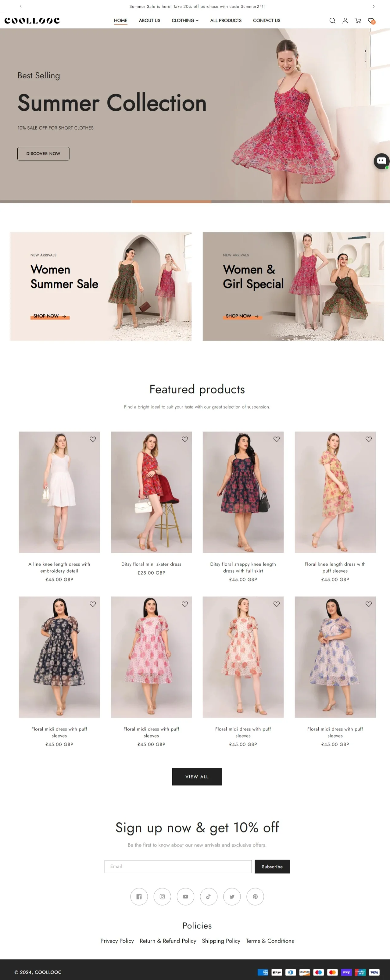This screenshot has height=980, width=390.
Task: Open the account user icon
Action: pyautogui.click(x=345, y=21)
